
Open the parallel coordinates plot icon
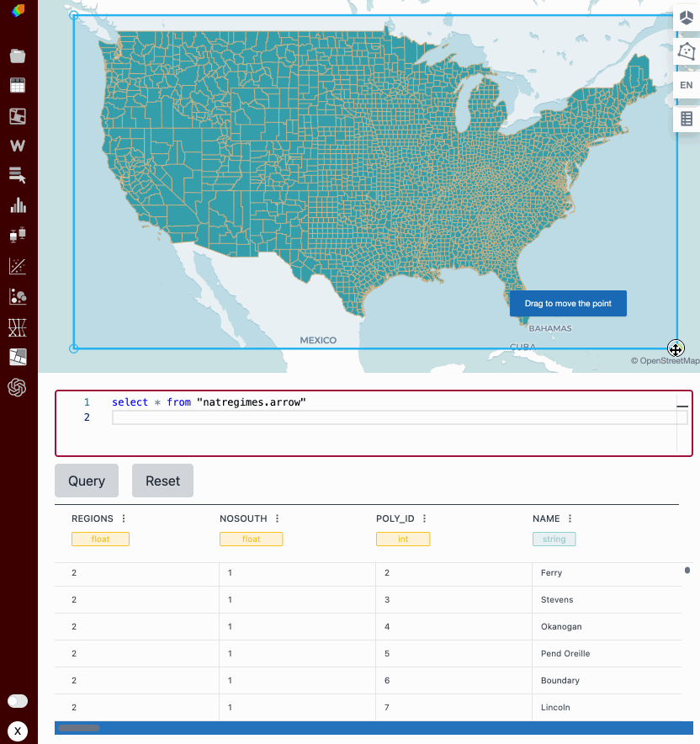18,327
